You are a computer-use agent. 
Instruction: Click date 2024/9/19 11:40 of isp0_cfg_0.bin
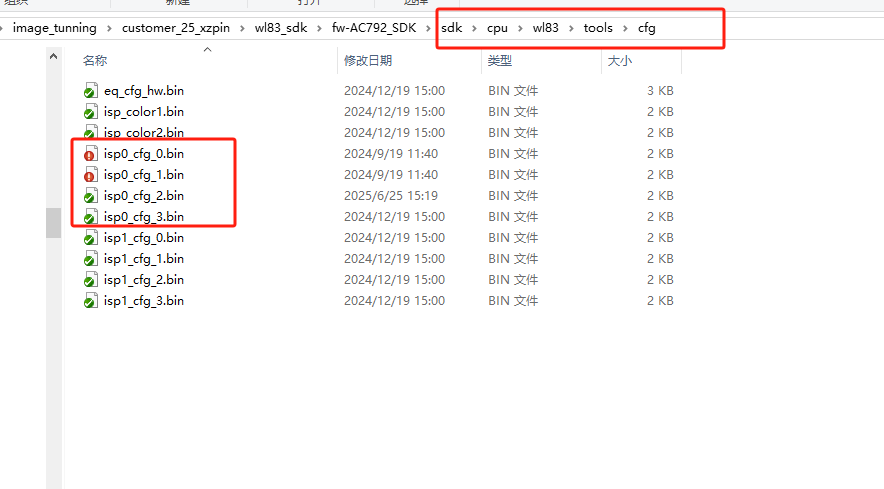tap(391, 153)
